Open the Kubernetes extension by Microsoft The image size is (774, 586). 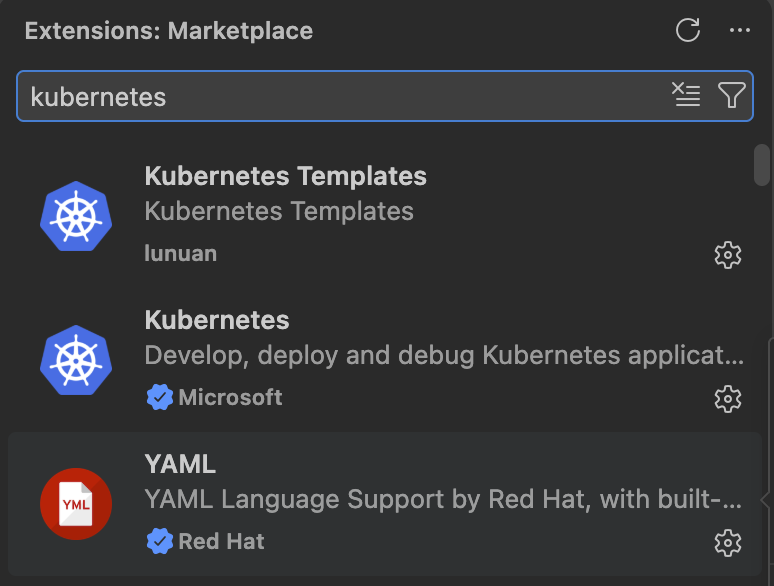tap(217, 320)
